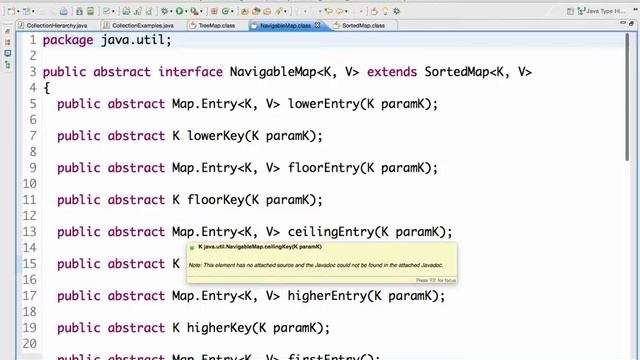The height and width of the screenshot is (360, 640).
Task: Click the vertical editor scrollbar
Action: coord(627,97)
